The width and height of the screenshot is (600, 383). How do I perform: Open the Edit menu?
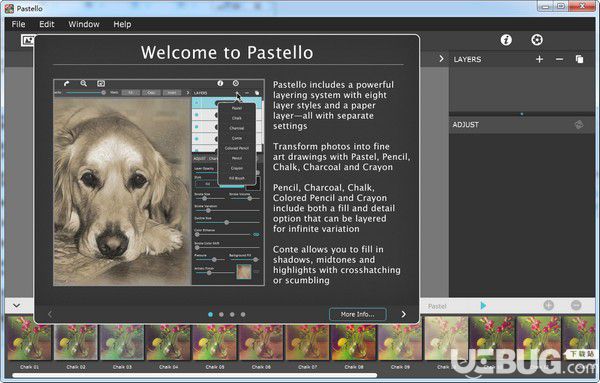coord(47,24)
